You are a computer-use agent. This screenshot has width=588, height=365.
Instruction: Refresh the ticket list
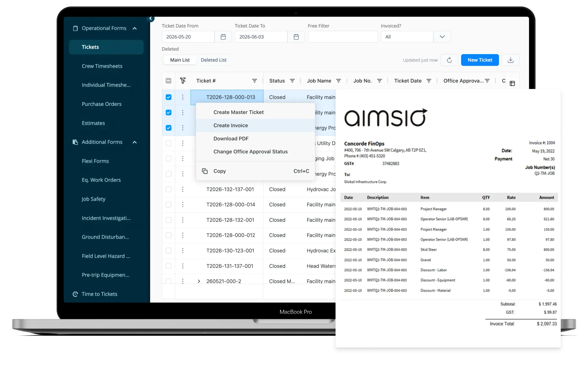(449, 60)
